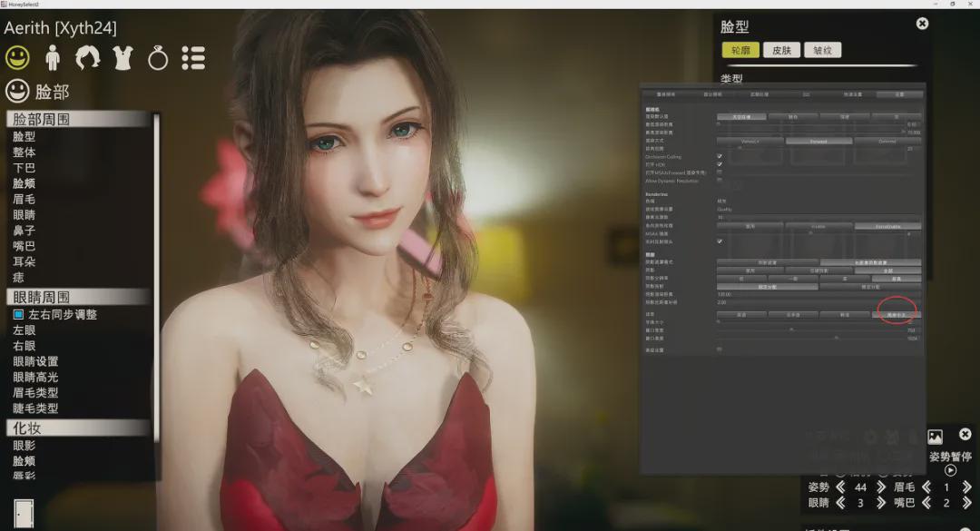Switch to previous 嘴巴 expression
The image size is (980, 531).
coord(926,502)
